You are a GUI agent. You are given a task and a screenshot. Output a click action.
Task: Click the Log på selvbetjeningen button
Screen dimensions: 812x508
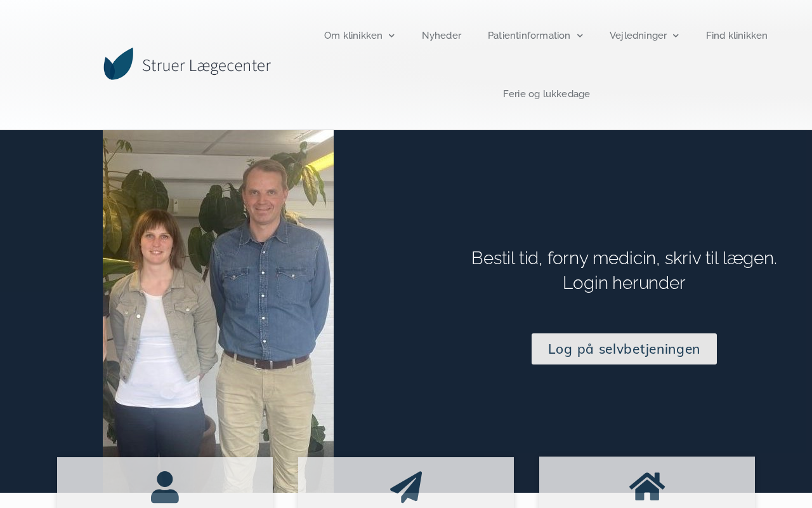(x=624, y=349)
